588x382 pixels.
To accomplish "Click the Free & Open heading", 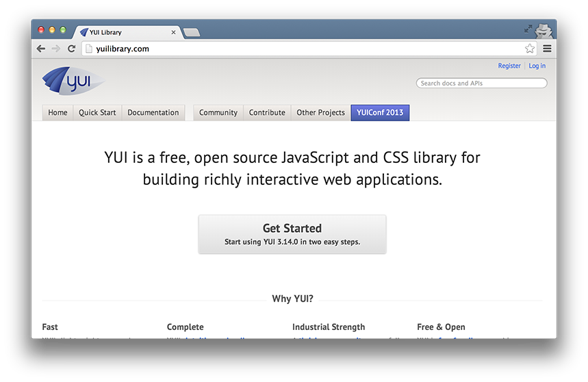I will pyautogui.click(x=441, y=327).
